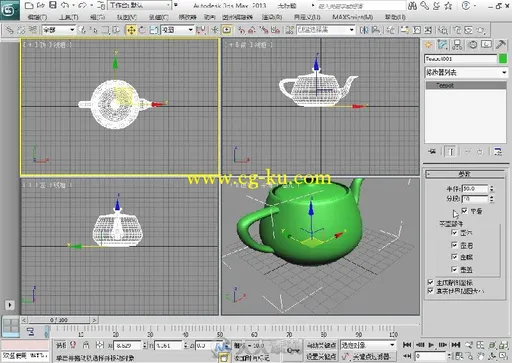Viewport: 512px width, 363px height.
Task: Expand the quick access toolbar customize arrow
Action: (x=176, y=5)
